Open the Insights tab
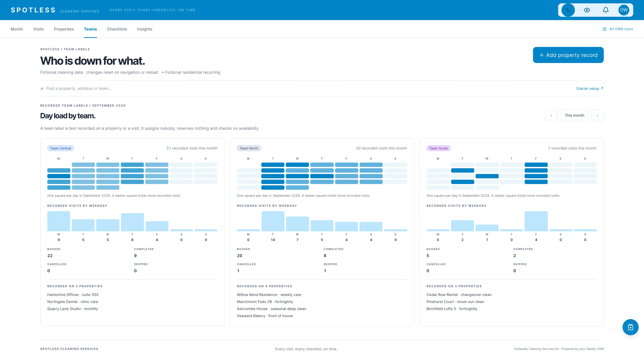 click(145, 29)
